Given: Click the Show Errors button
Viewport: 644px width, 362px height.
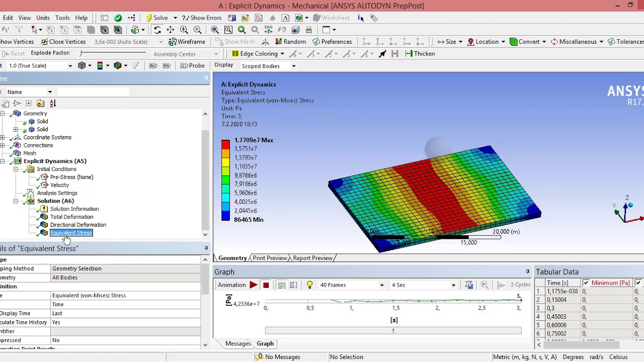Looking at the screenshot, I should pos(201,18).
